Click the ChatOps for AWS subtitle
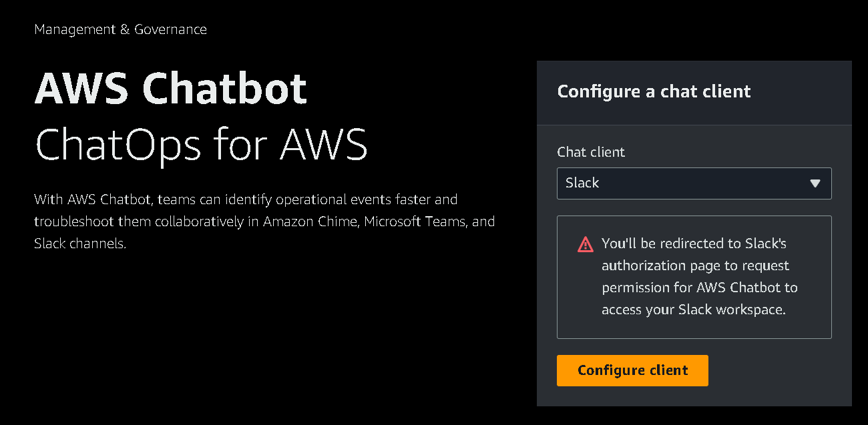The image size is (868, 425). point(200,144)
